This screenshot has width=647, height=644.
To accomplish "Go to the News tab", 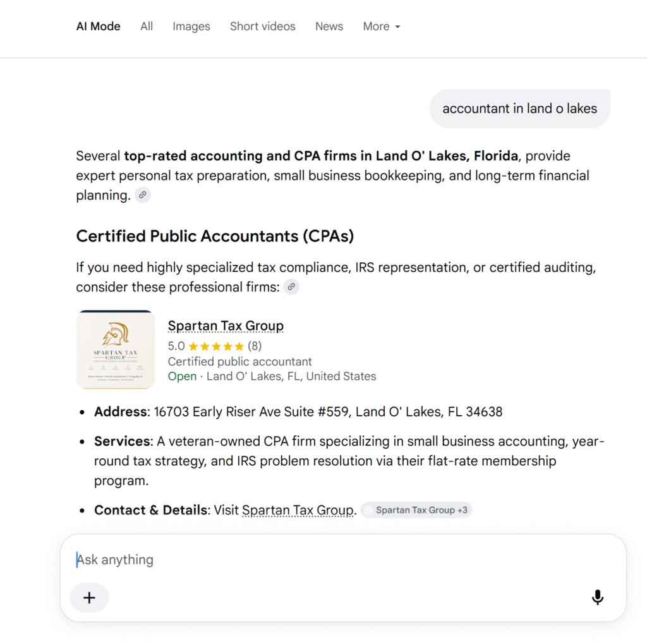I will 329,27.
